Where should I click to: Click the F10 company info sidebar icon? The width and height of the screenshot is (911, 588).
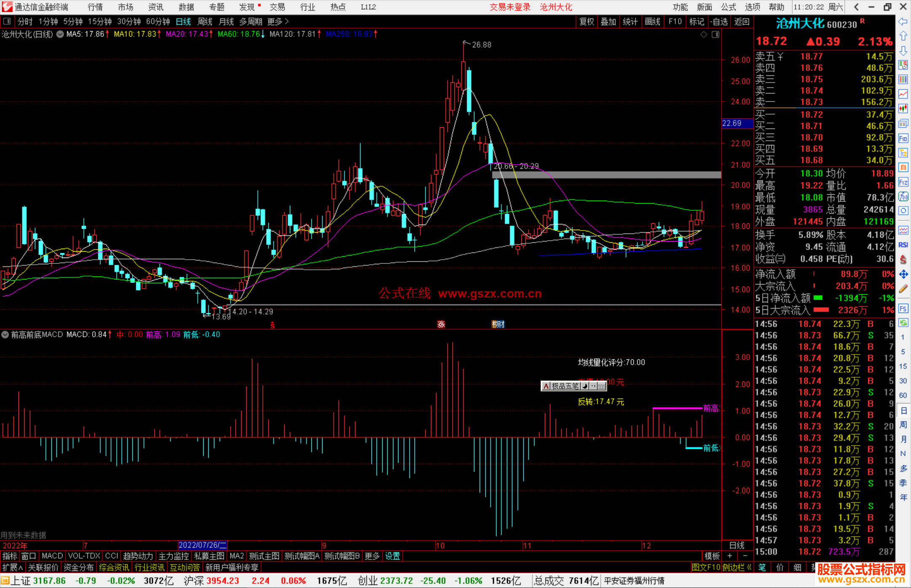(903, 138)
